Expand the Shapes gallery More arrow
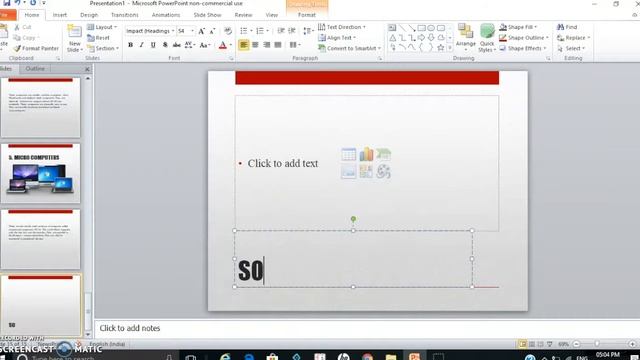 pos(450,48)
